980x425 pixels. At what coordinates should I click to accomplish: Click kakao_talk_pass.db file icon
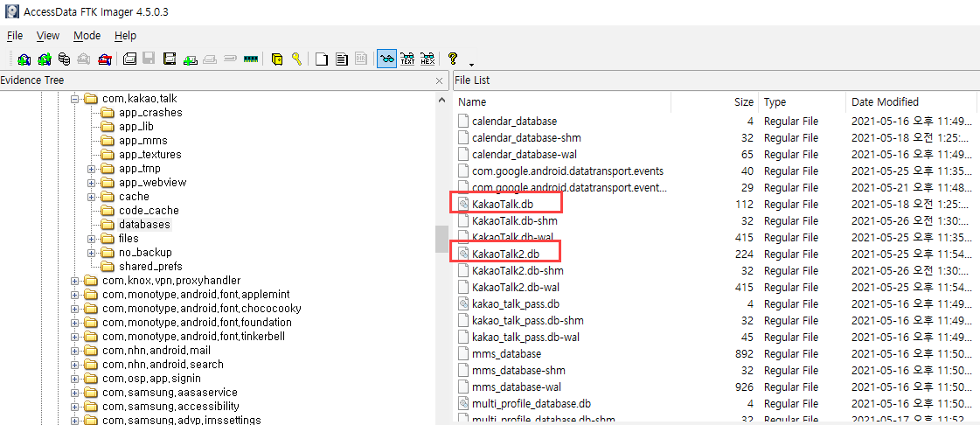pyautogui.click(x=463, y=303)
